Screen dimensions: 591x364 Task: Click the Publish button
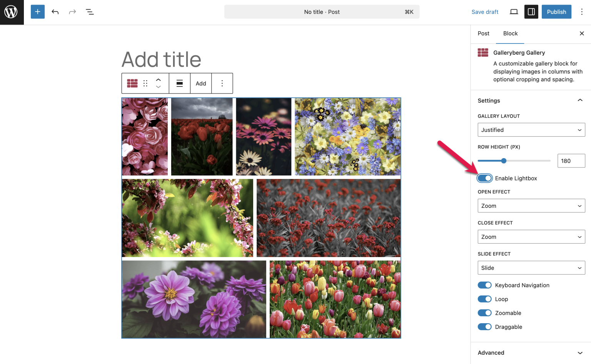click(x=556, y=12)
